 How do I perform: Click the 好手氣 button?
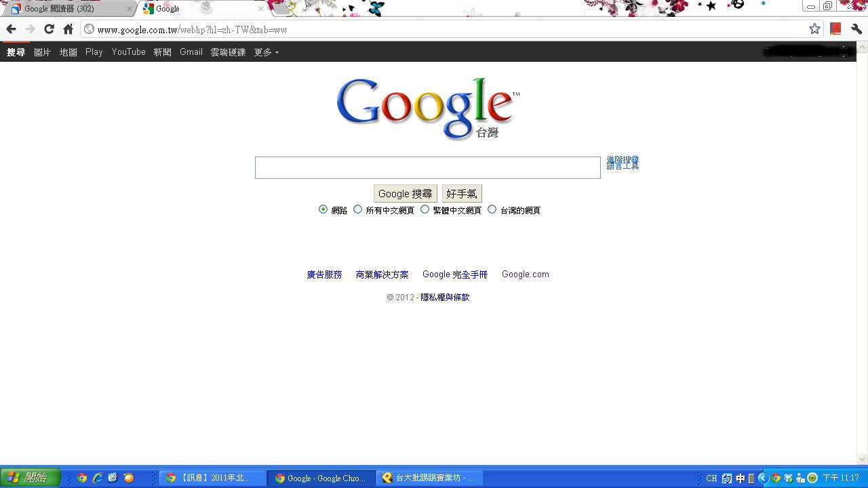coord(462,194)
